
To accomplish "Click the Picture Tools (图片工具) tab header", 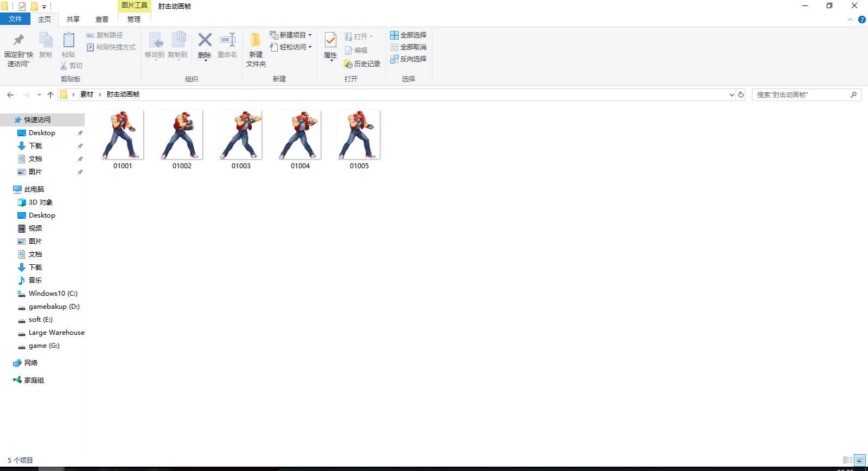I will coord(134,5).
